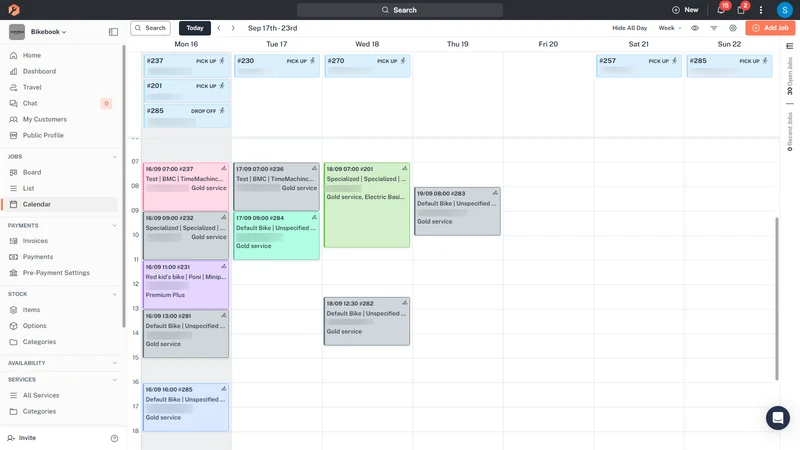800x450 pixels.
Task: Open the blue job card #285 at 16:00
Action: click(186, 407)
